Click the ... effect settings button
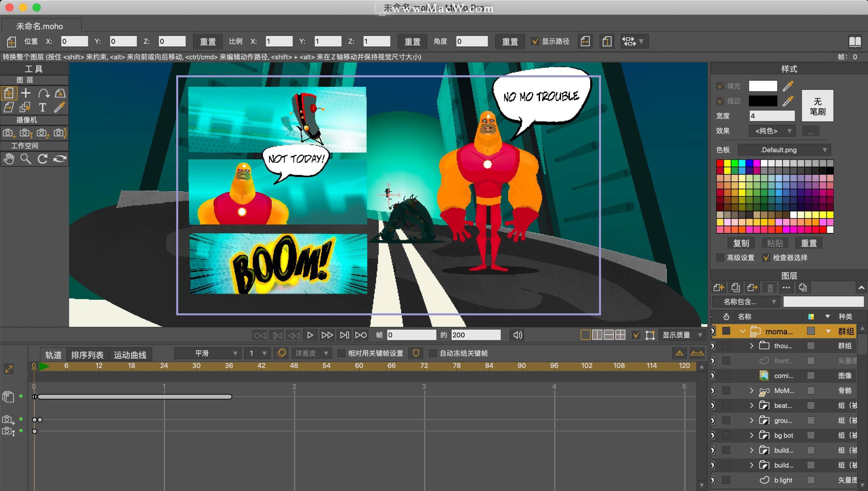 point(811,131)
